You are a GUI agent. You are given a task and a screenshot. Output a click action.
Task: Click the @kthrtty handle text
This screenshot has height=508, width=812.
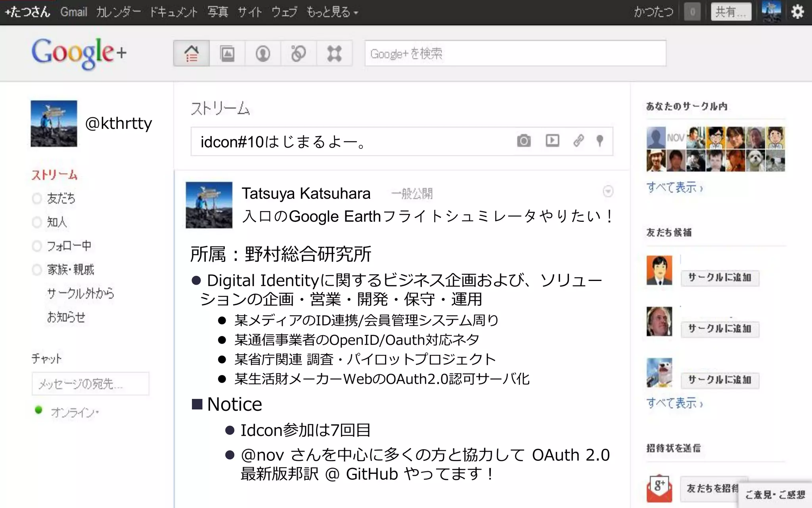click(119, 123)
